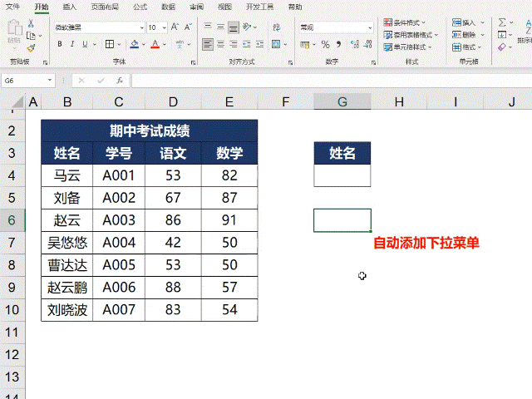532x399 pixels.
Task: Toggle Bold formatting
Action: [60, 44]
